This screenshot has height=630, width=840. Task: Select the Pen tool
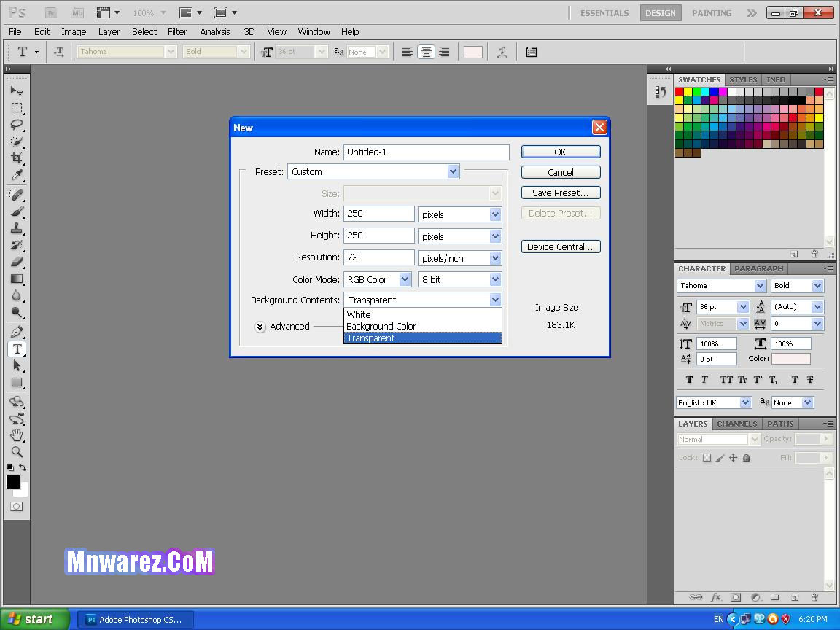(17, 332)
